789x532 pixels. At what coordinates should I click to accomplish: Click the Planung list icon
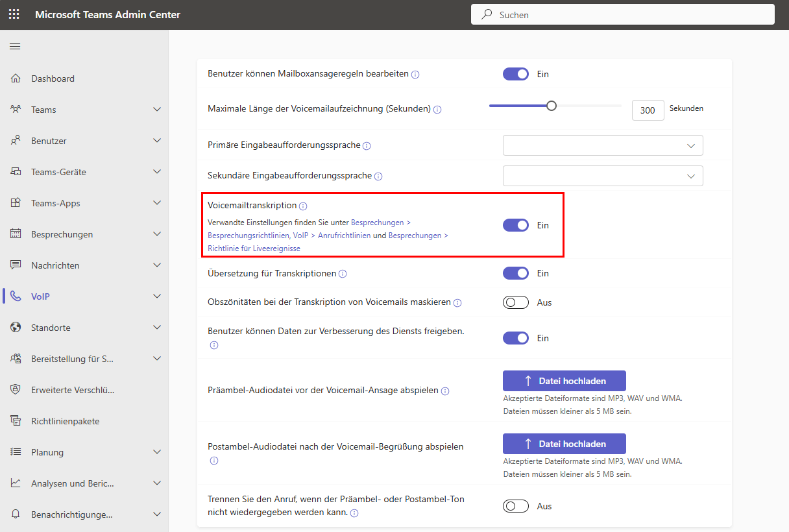[16, 452]
